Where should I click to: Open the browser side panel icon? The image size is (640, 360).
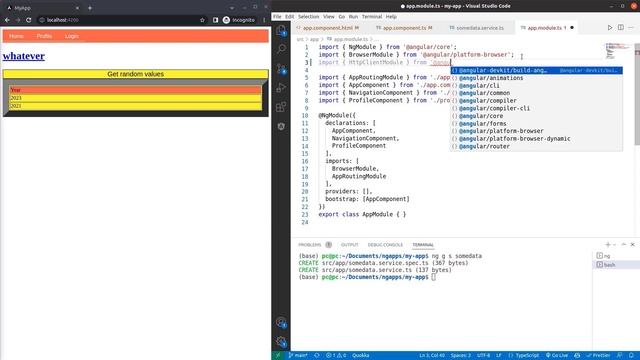[x=215, y=20]
